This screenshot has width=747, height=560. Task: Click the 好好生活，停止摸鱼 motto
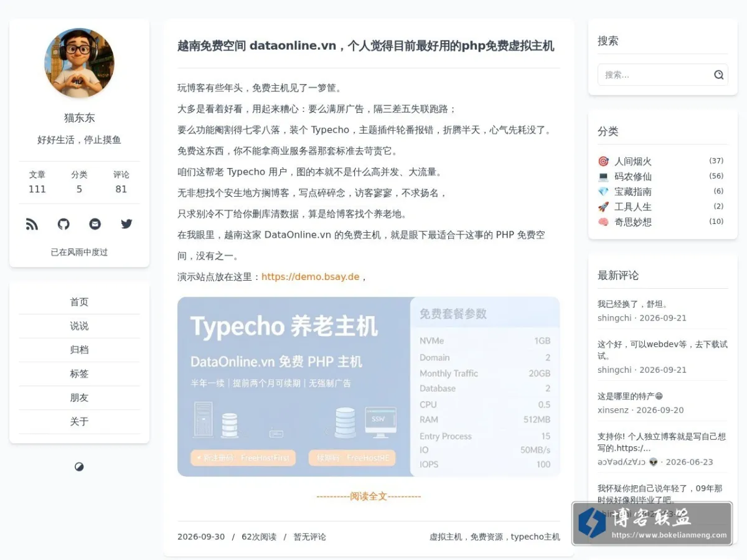coord(79,140)
